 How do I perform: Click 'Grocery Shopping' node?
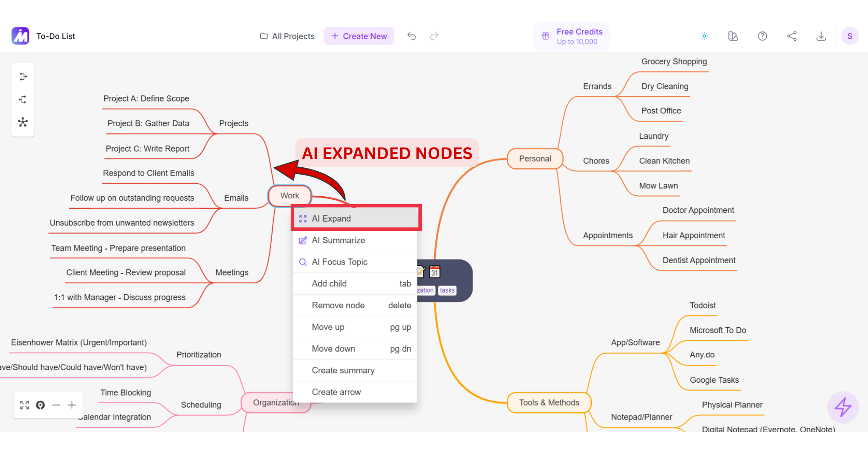[674, 62]
